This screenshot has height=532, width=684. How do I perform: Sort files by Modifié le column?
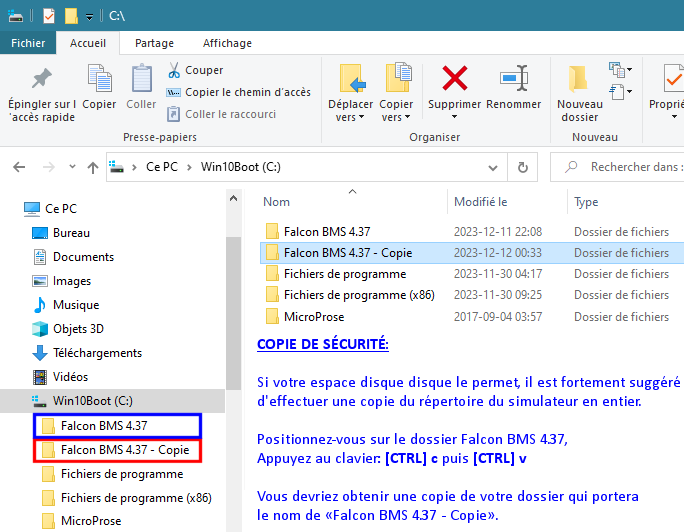click(x=481, y=202)
